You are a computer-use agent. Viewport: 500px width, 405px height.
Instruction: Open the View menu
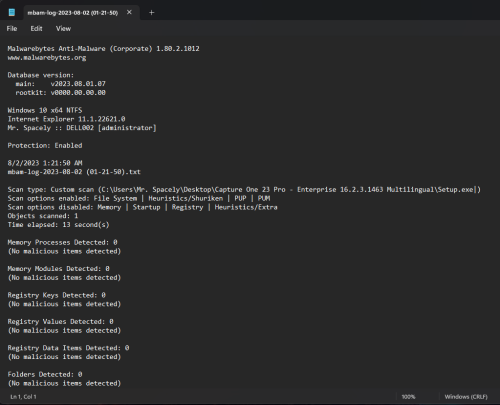click(x=63, y=29)
